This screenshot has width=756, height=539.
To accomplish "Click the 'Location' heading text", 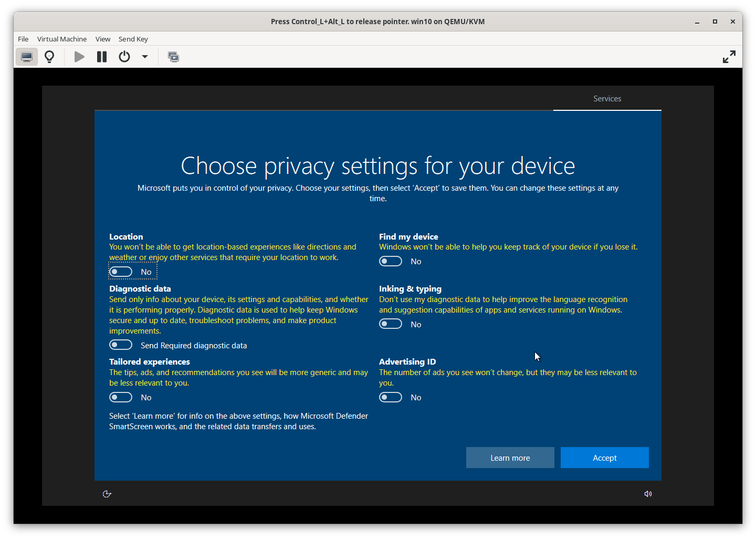I will click(x=126, y=237).
